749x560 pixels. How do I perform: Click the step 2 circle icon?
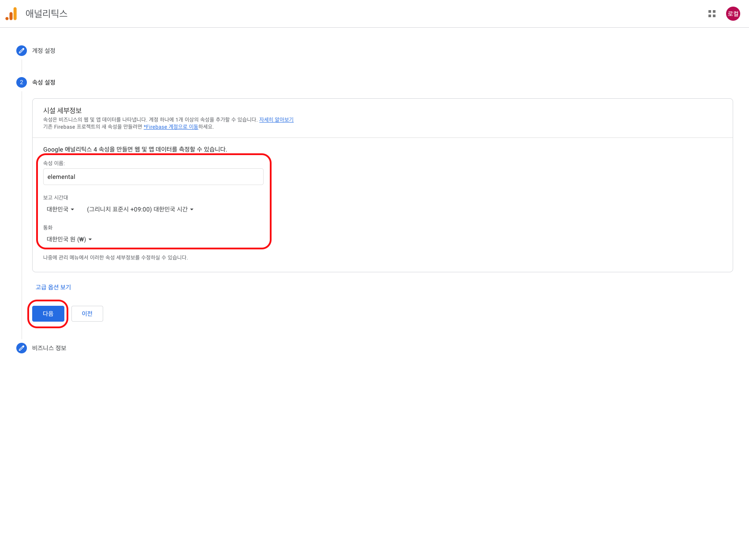click(22, 82)
